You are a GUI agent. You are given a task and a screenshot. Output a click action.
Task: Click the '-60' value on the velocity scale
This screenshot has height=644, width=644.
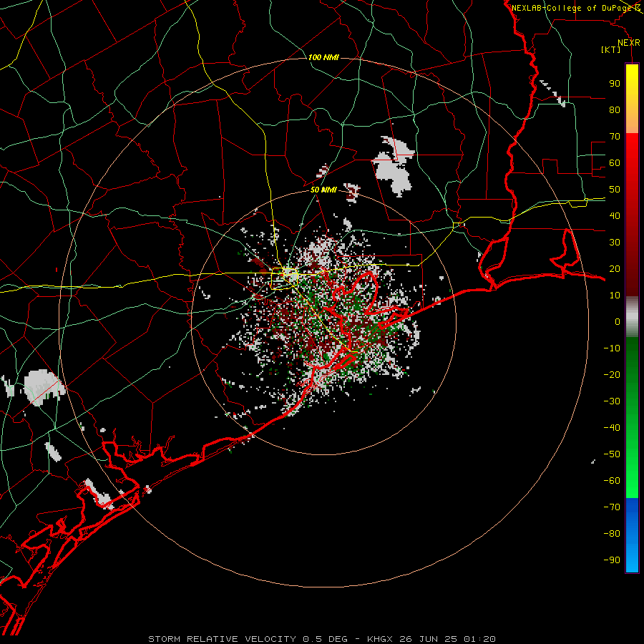pyautogui.click(x=612, y=481)
